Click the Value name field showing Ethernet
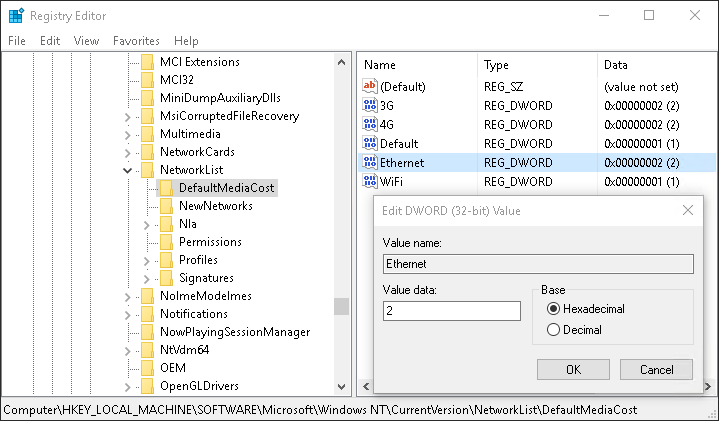The width and height of the screenshot is (719, 421). pos(538,264)
